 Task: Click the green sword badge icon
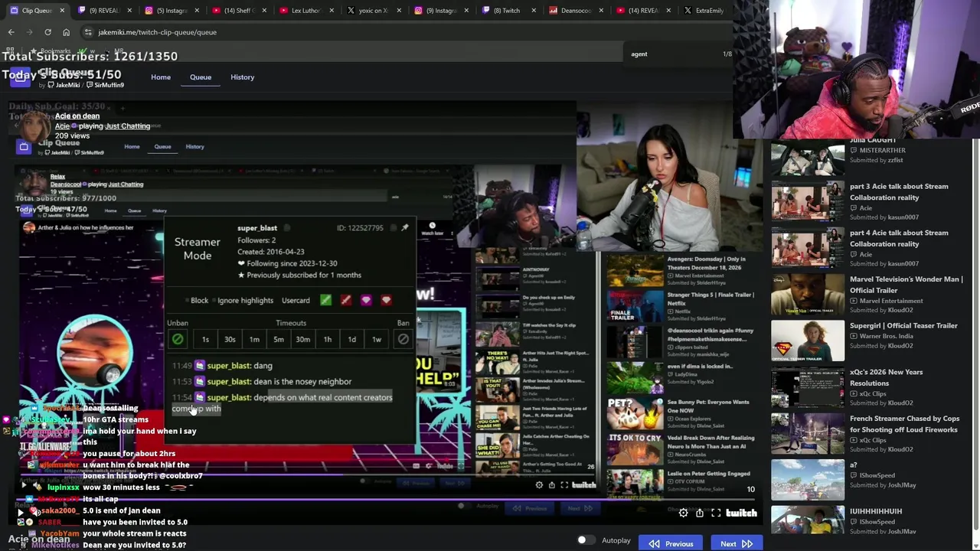325,300
